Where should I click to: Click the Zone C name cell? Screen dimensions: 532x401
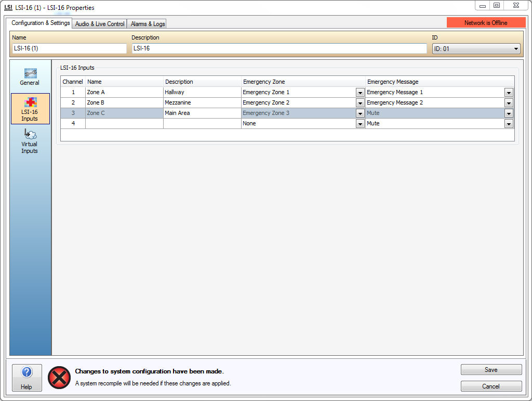[124, 113]
